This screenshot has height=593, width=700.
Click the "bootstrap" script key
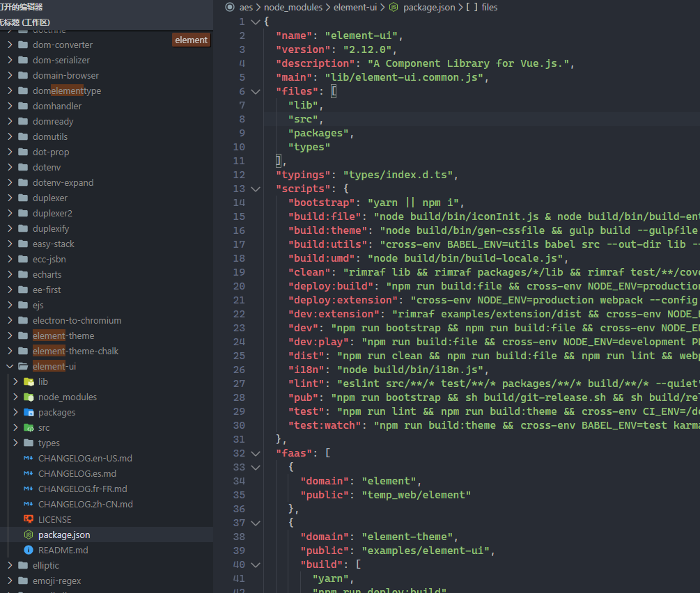[321, 203]
